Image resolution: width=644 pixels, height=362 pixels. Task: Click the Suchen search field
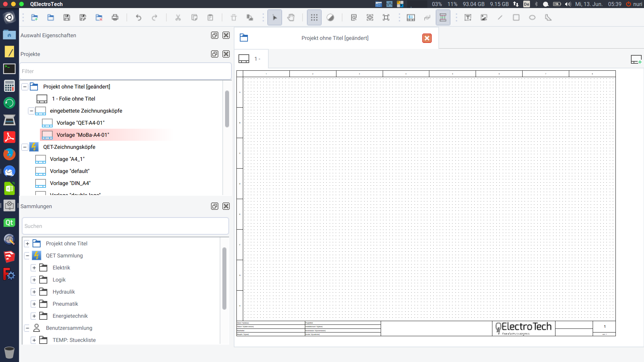coord(125,226)
